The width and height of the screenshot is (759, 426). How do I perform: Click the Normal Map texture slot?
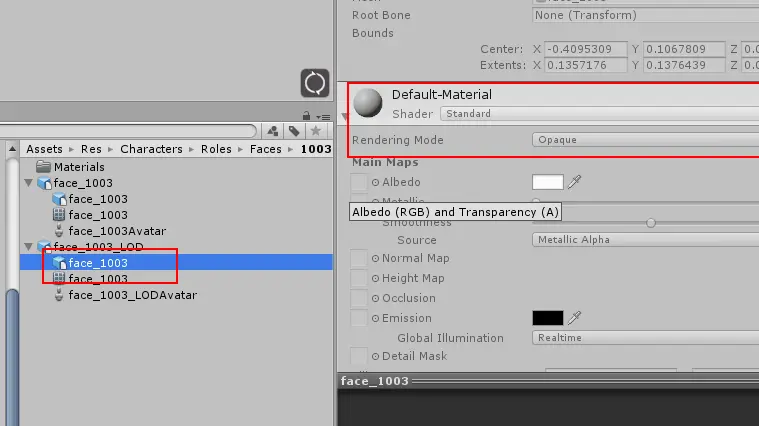(x=359, y=259)
